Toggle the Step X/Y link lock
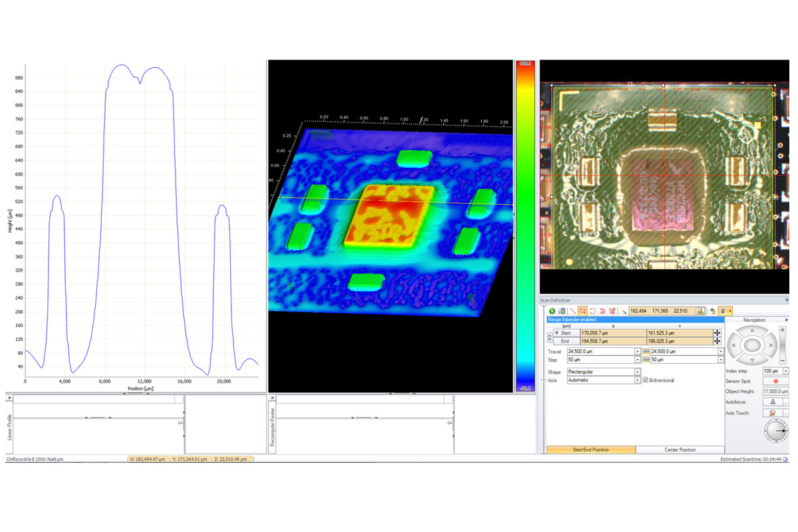This screenshot has height=532, width=798. point(646,360)
